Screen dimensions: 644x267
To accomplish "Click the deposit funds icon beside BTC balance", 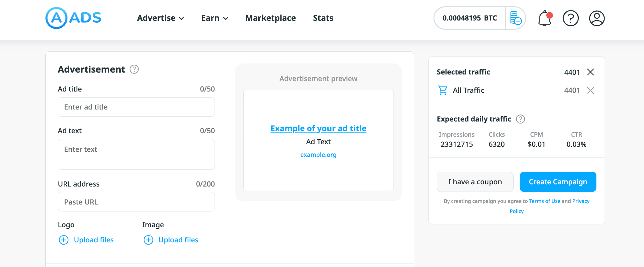I will click(x=516, y=18).
